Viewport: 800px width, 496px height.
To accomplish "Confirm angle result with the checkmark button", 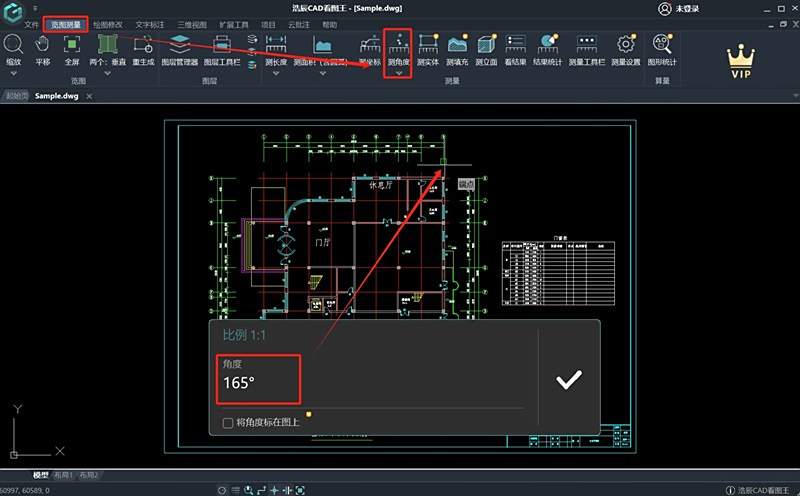I will (x=568, y=380).
